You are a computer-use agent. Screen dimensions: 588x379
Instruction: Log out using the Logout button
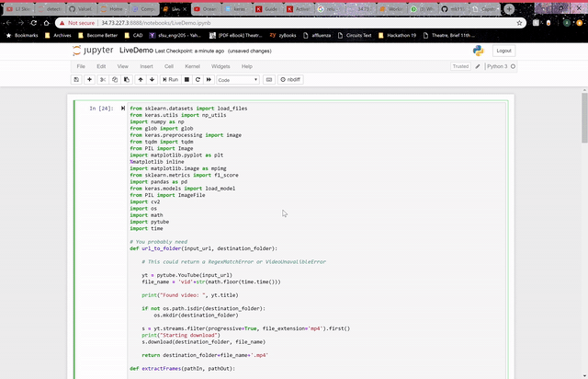click(503, 51)
